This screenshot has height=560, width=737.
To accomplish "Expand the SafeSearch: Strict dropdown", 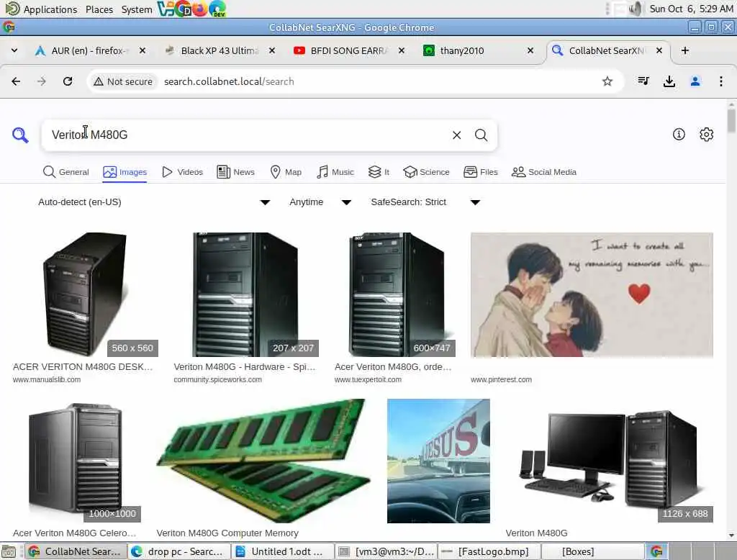I will coord(425,202).
